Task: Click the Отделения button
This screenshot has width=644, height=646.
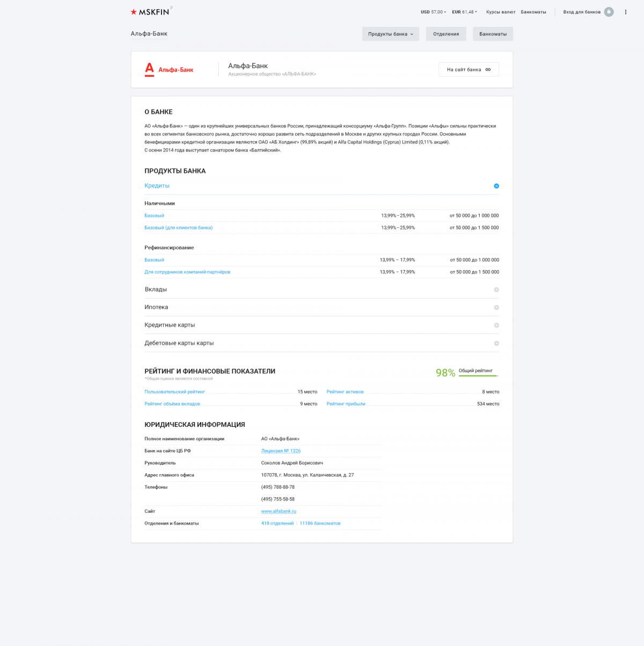Action: 446,34
